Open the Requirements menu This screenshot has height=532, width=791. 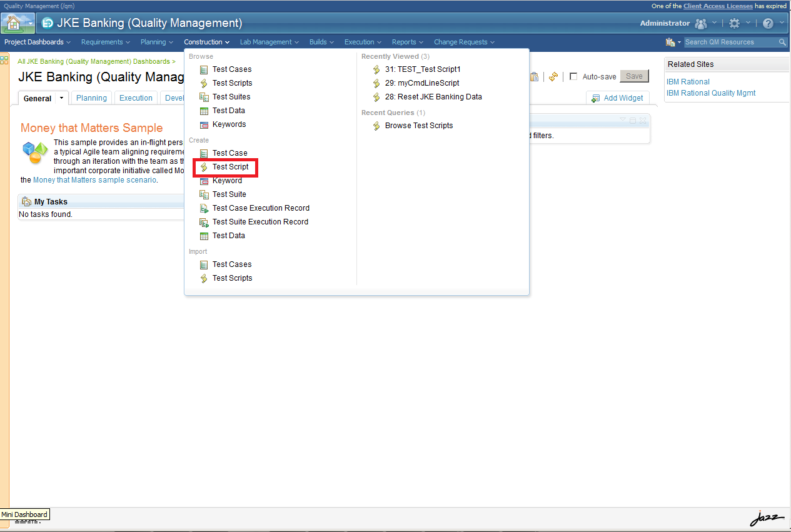pyautogui.click(x=106, y=42)
